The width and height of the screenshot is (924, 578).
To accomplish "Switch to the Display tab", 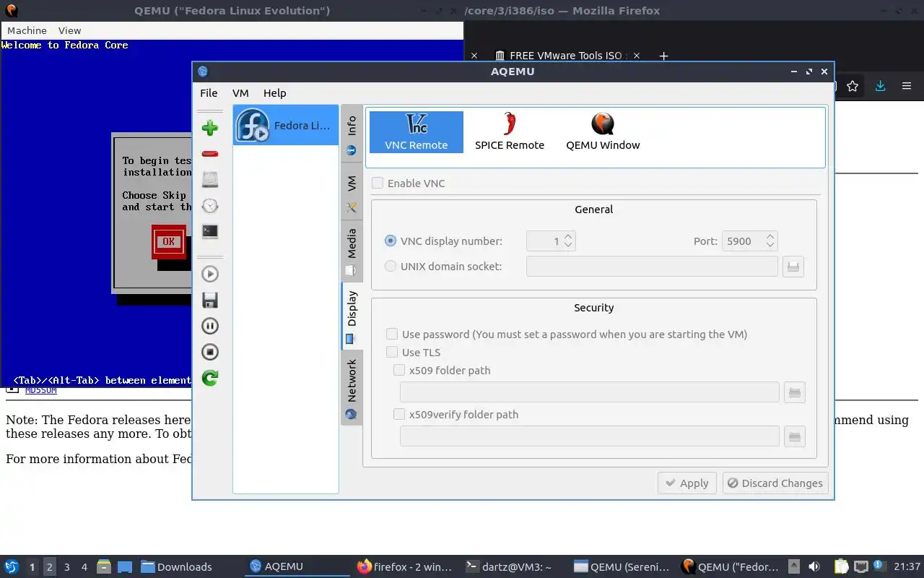I will [x=352, y=316].
